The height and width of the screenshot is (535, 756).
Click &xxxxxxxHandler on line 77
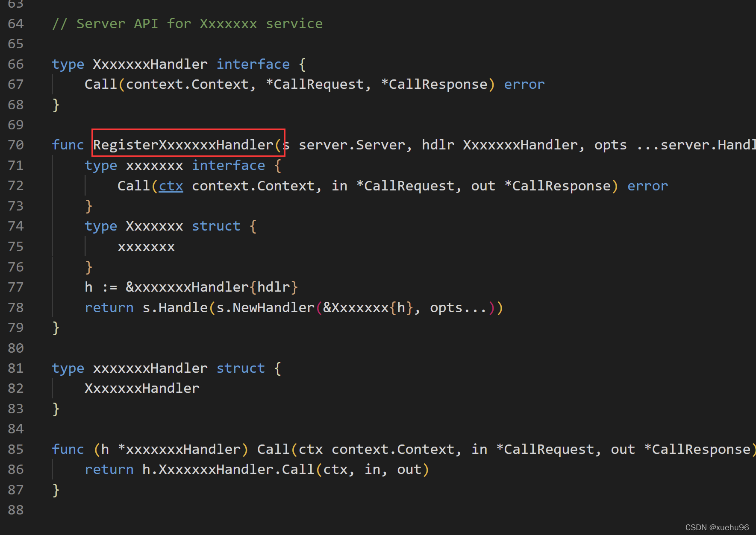[187, 287]
